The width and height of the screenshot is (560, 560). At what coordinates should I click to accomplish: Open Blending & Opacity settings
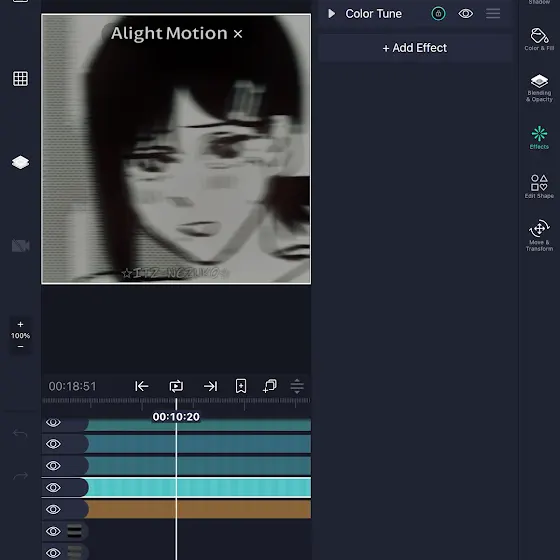point(539,88)
